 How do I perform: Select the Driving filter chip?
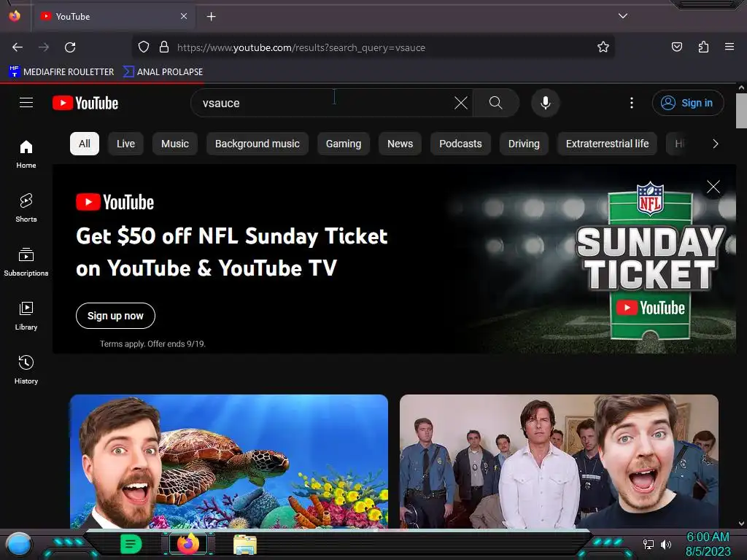point(524,144)
